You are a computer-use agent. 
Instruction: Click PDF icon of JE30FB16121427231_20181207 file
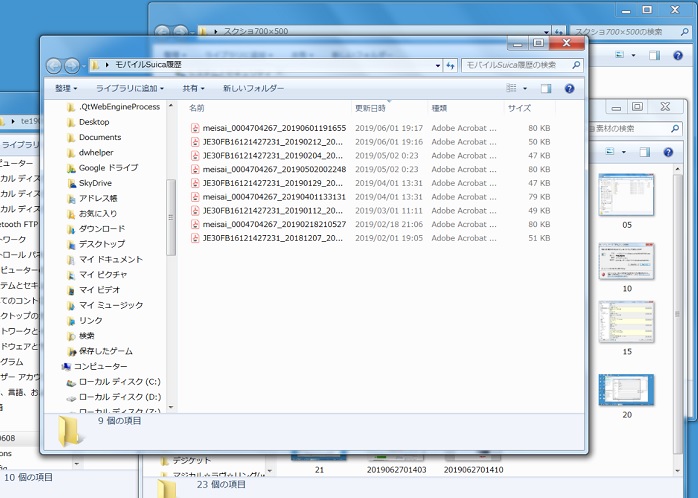[x=195, y=239]
